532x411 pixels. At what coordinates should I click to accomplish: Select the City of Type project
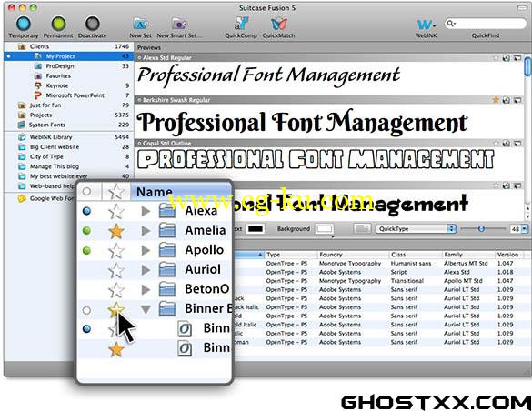68,156
